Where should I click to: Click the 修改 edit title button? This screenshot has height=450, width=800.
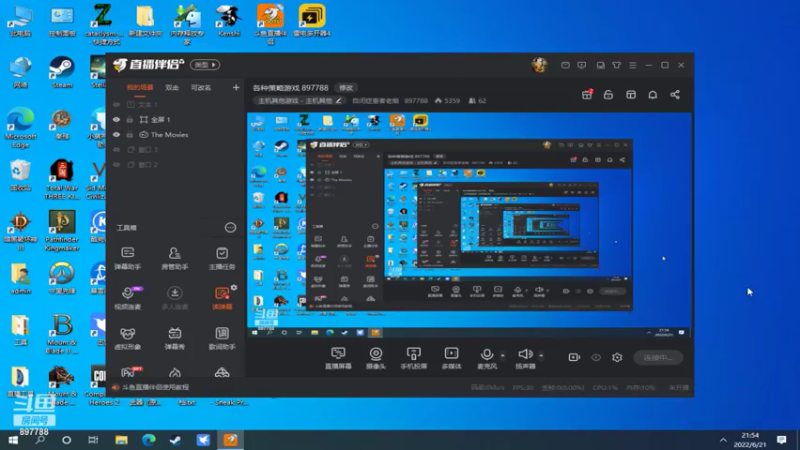pos(346,88)
